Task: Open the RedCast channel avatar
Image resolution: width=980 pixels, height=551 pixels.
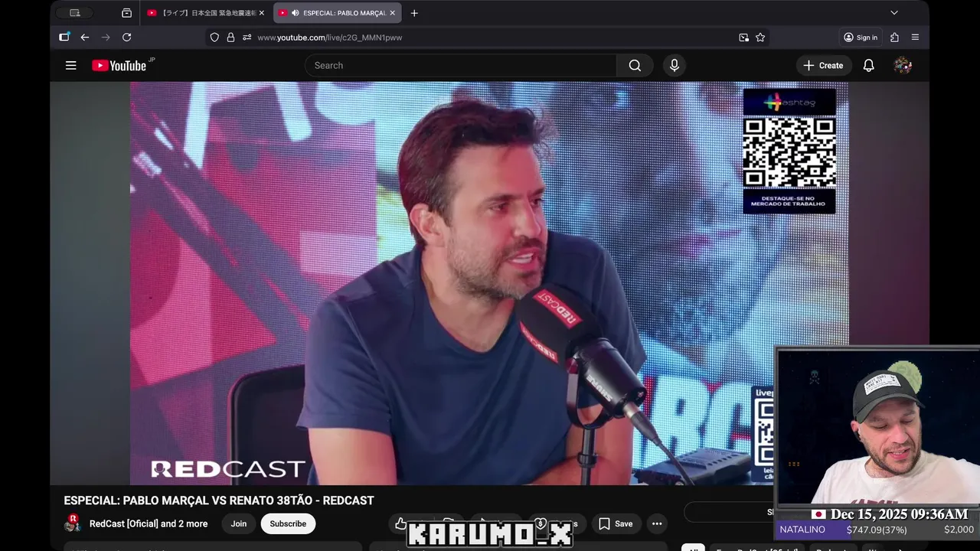Action: 73,523
